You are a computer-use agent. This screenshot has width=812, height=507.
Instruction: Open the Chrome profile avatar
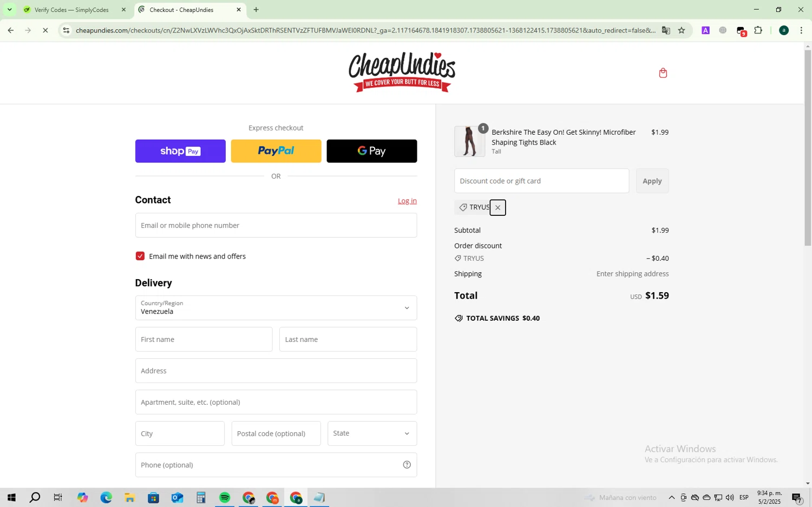[783, 30]
